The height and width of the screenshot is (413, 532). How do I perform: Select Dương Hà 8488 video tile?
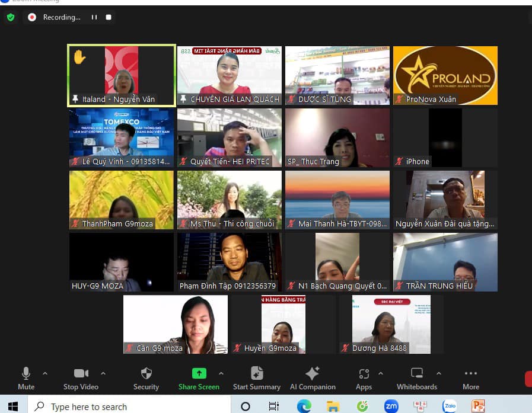391,325
